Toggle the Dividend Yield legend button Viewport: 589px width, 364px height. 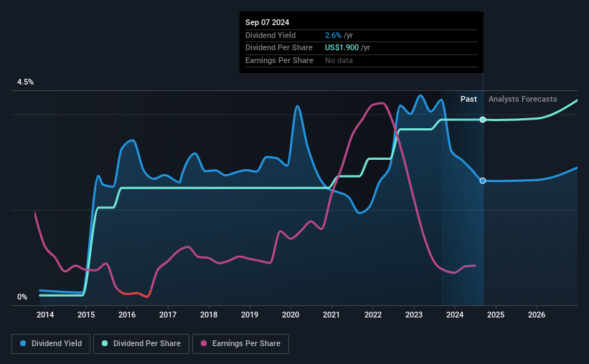click(51, 343)
